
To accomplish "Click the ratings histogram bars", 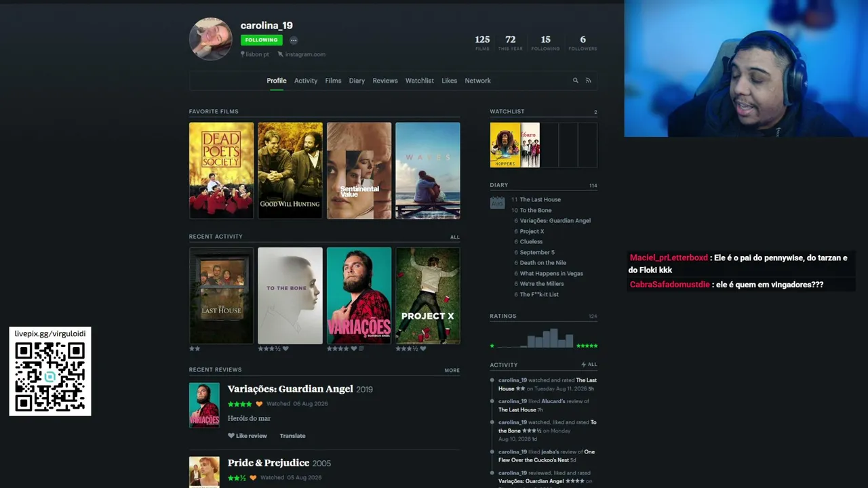I will (x=535, y=338).
